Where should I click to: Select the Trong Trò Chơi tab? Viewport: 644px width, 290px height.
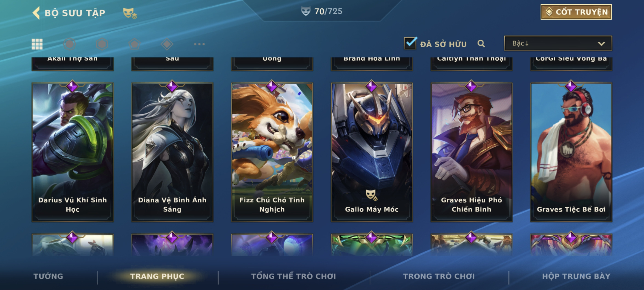[439, 276]
